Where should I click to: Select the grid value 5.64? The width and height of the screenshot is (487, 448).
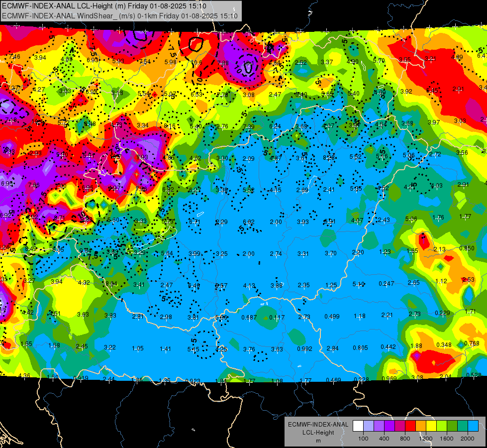click(x=167, y=253)
